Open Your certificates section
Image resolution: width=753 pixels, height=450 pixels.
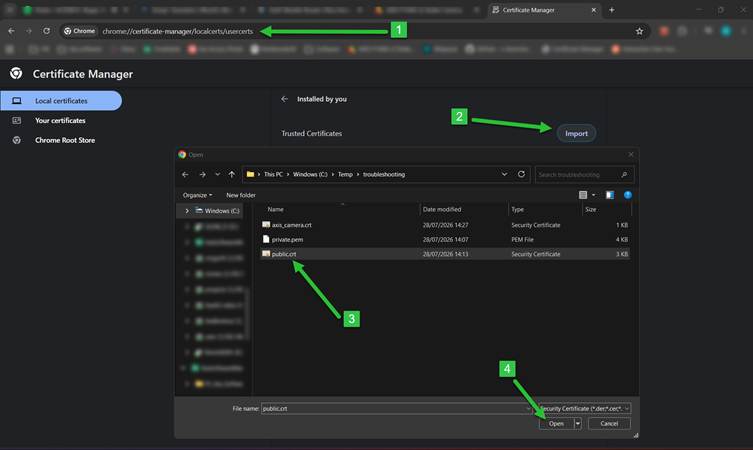pos(60,121)
